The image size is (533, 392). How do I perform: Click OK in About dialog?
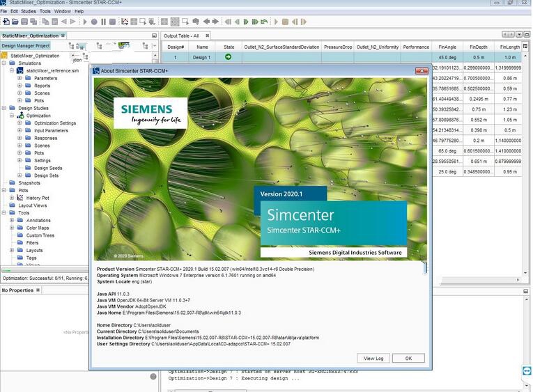[x=408, y=359]
